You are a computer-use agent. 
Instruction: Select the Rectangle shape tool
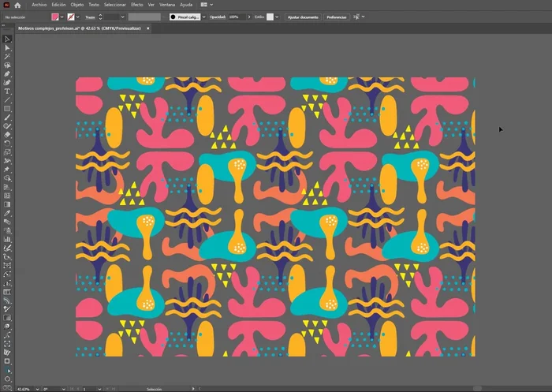click(7, 108)
